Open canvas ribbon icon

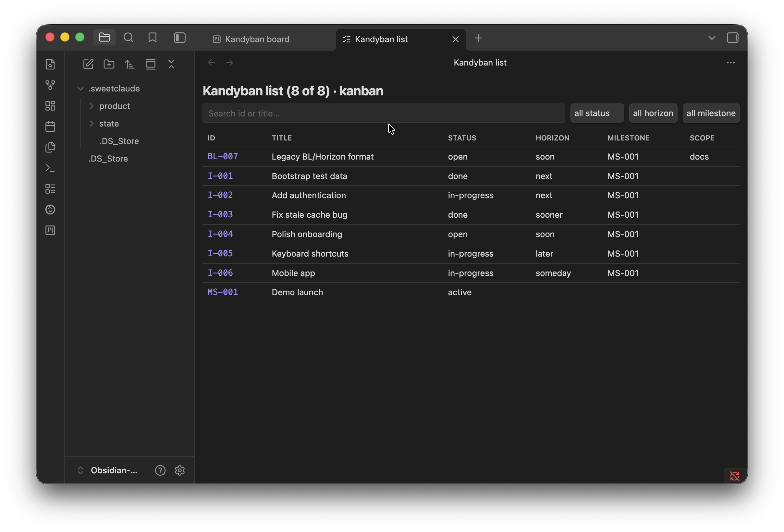coord(50,106)
